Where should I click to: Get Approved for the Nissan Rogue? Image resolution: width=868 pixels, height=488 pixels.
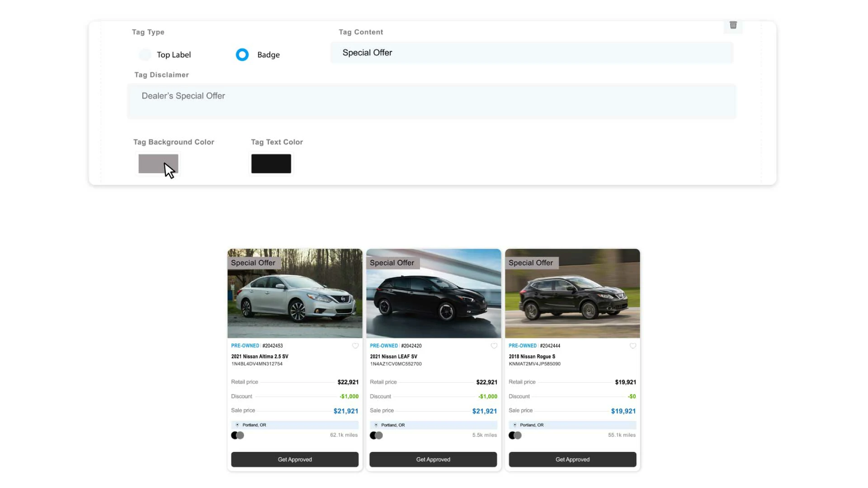coord(572,460)
